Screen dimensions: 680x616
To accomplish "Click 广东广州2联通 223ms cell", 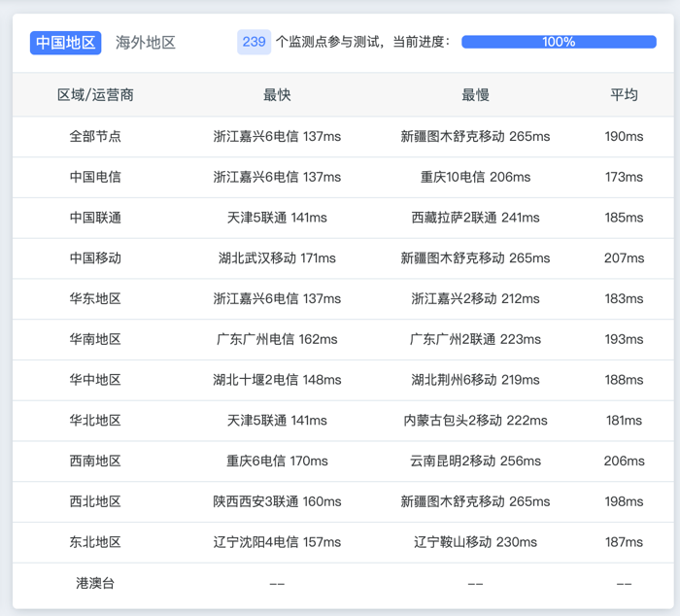I will click(475, 339).
